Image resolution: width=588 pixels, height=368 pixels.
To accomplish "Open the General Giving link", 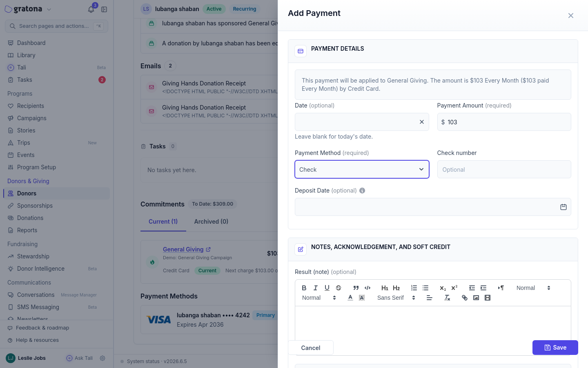I will point(187,249).
